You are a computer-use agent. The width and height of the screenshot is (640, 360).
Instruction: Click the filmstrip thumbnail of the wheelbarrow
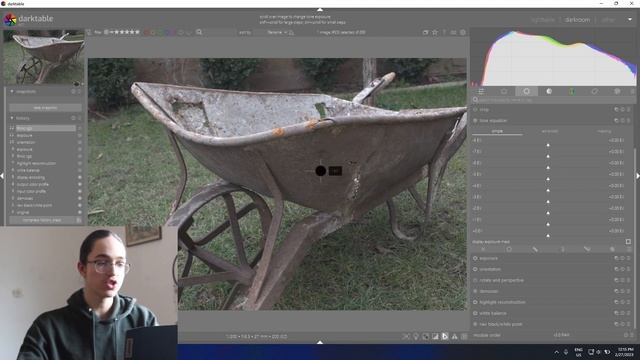click(x=44, y=58)
